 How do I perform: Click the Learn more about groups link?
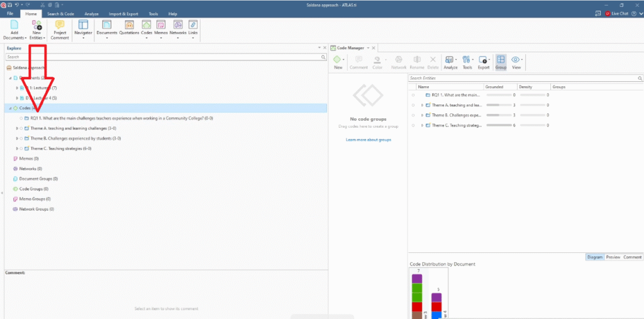click(x=368, y=140)
